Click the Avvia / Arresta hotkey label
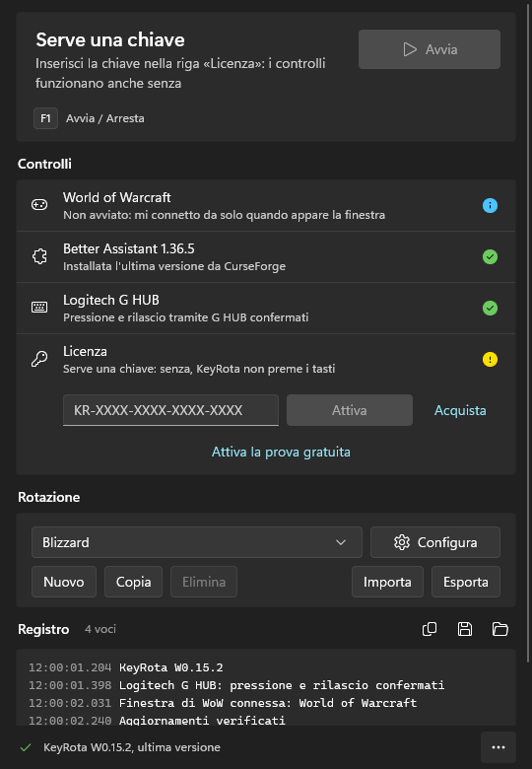Viewport: 532px width, 769px height. pyautogui.click(x=105, y=118)
